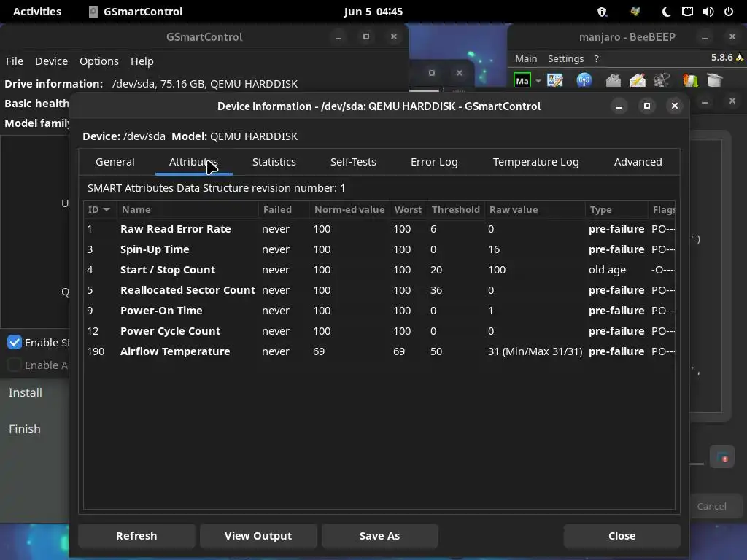
Task: Click the screen tray icon beside the volume icon
Action: pyautogui.click(x=687, y=12)
